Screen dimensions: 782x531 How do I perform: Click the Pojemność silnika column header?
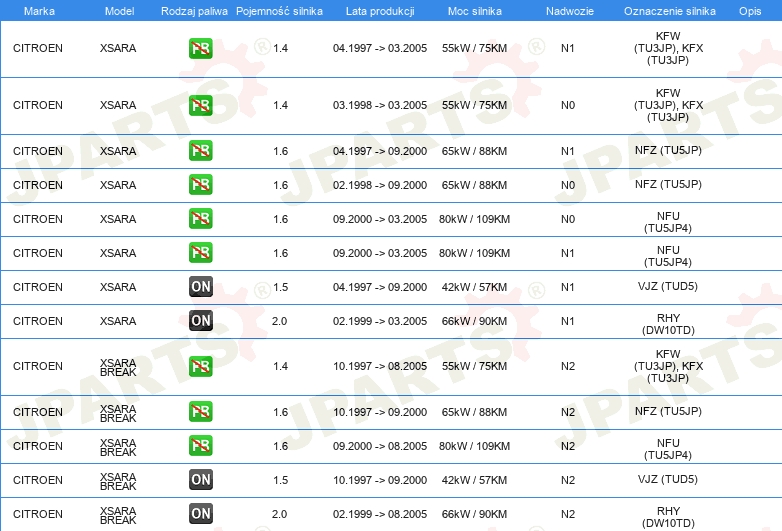coord(279,11)
